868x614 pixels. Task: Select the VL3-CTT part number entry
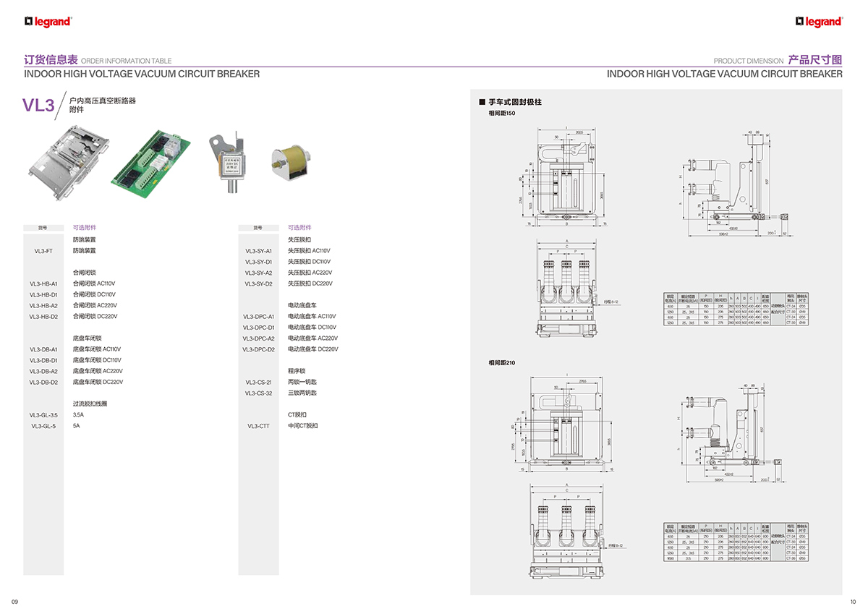click(x=258, y=426)
